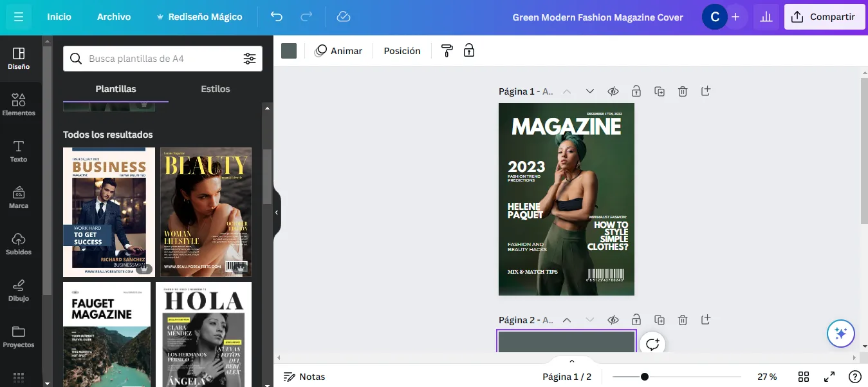Click the background color swatch in the toolbar
This screenshot has width=868, height=387.
(288, 50)
